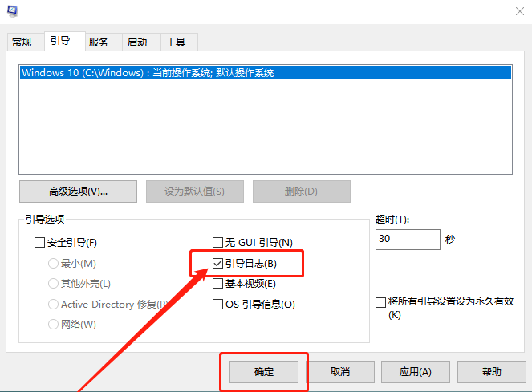Enable the 基本视频 option
532x392 pixels.
point(217,283)
